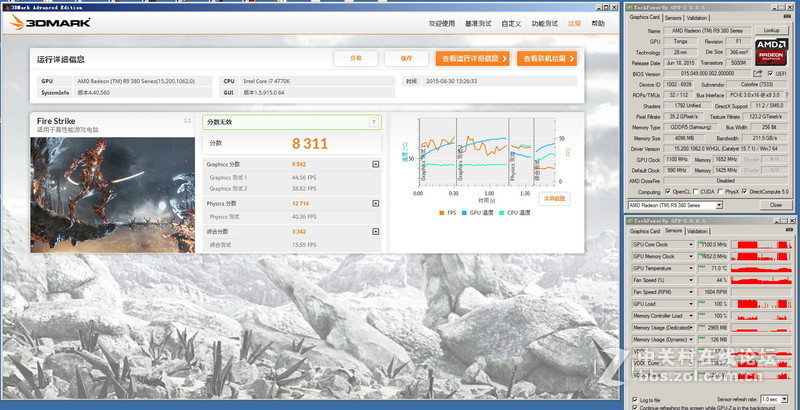The height and width of the screenshot is (410, 800).
Task: Click the 负载 button
Action: [x=356, y=58]
